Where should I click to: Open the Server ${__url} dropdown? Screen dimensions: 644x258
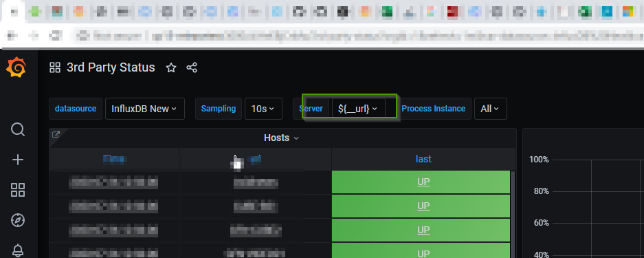point(358,109)
